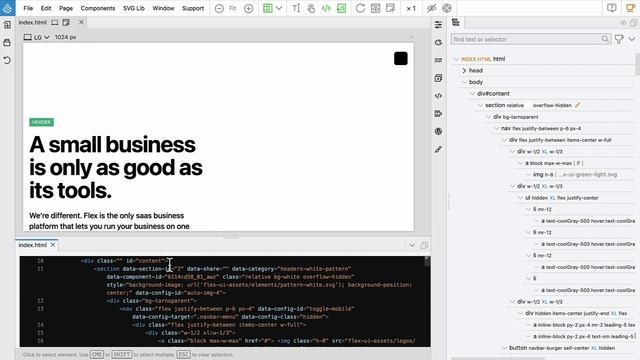Select the index.html page tab
This screenshot has width=640, height=360.
pyautogui.click(x=33, y=22)
